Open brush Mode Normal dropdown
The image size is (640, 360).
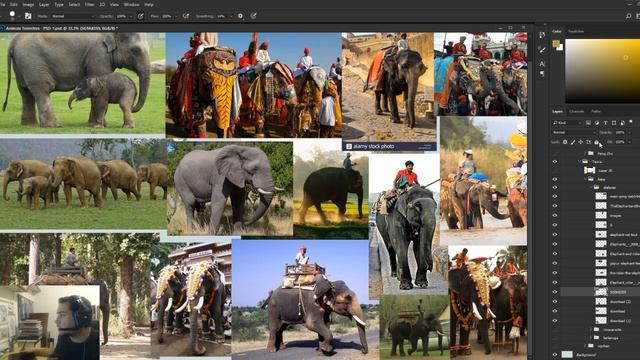click(x=73, y=16)
